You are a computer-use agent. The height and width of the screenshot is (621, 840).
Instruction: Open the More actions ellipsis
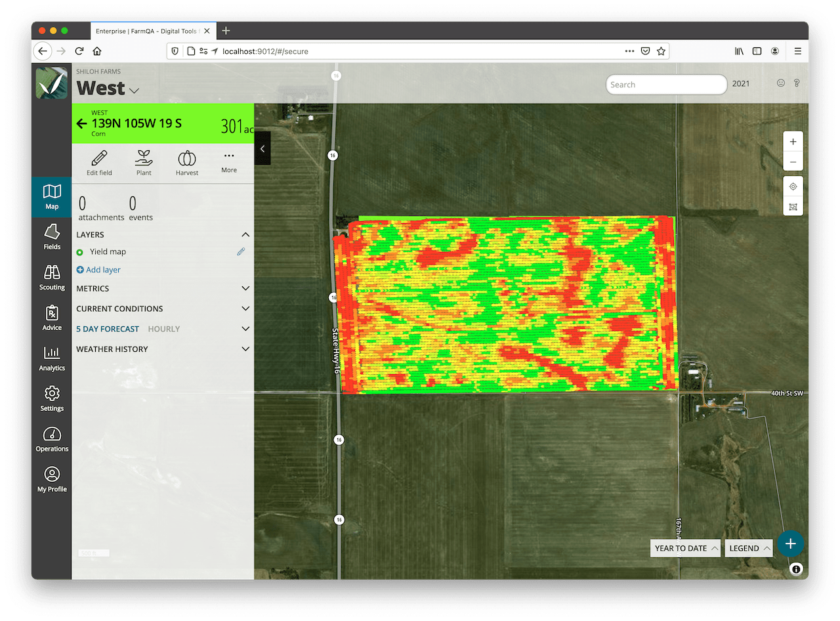[x=229, y=162]
